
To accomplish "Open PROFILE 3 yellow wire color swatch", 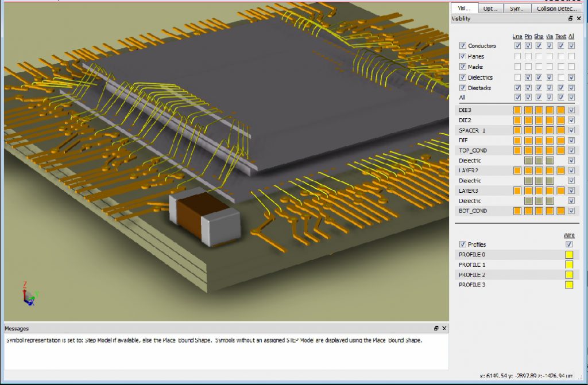I will click(x=569, y=285).
